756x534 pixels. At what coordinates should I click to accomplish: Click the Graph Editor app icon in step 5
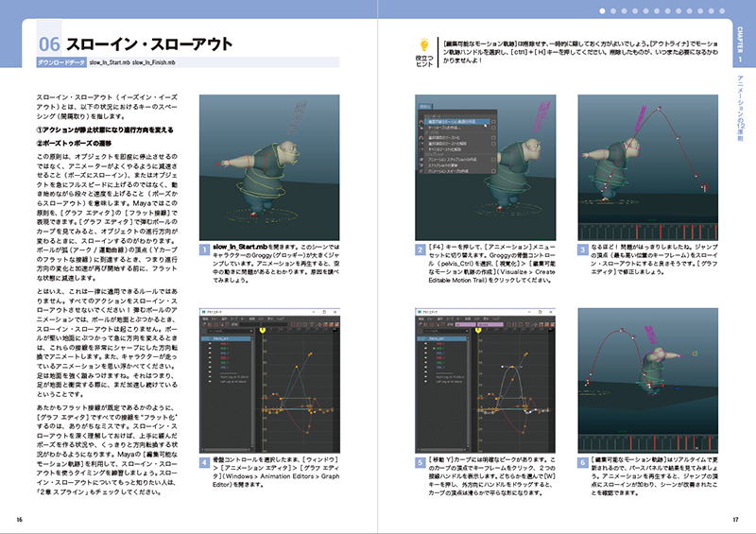coord(419,310)
